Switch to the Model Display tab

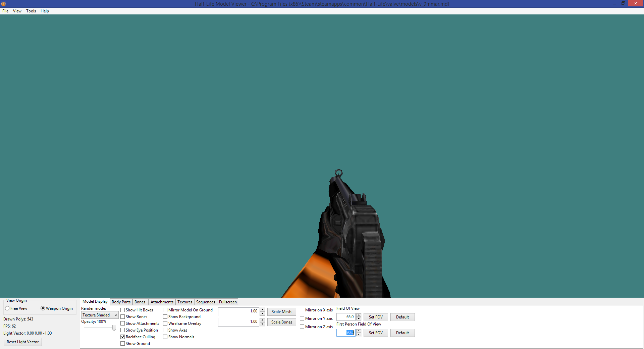95,301
